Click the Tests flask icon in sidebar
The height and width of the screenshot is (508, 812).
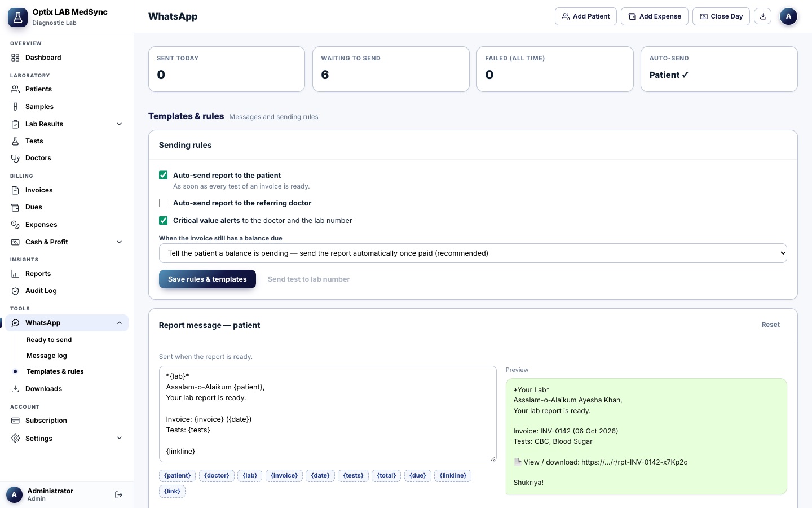click(x=15, y=141)
